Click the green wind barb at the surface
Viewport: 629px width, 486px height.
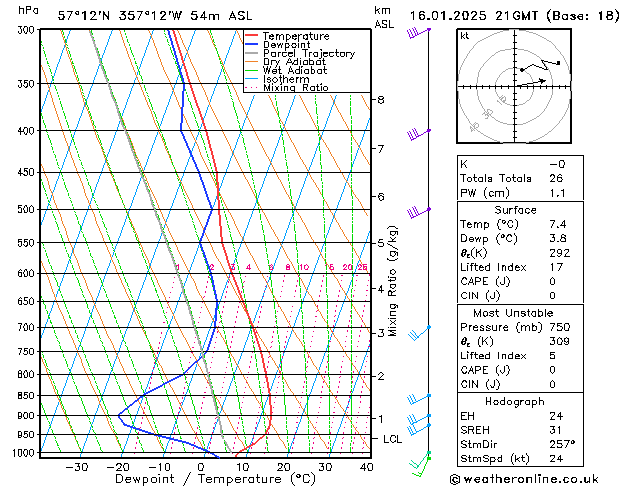tap(422, 461)
